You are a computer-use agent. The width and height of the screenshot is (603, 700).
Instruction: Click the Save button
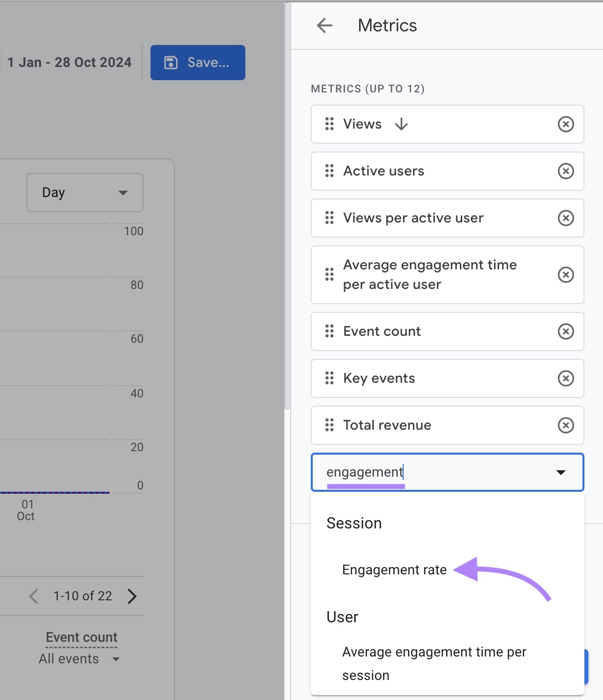pyautogui.click(x=197, y=62)
